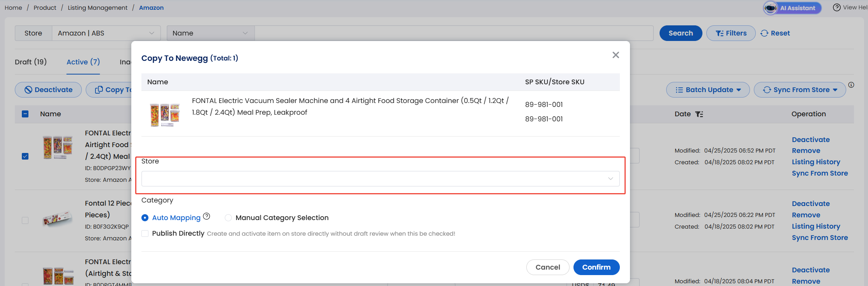Open Listing History for Fontal 12 Piece row

click(816, 226)
